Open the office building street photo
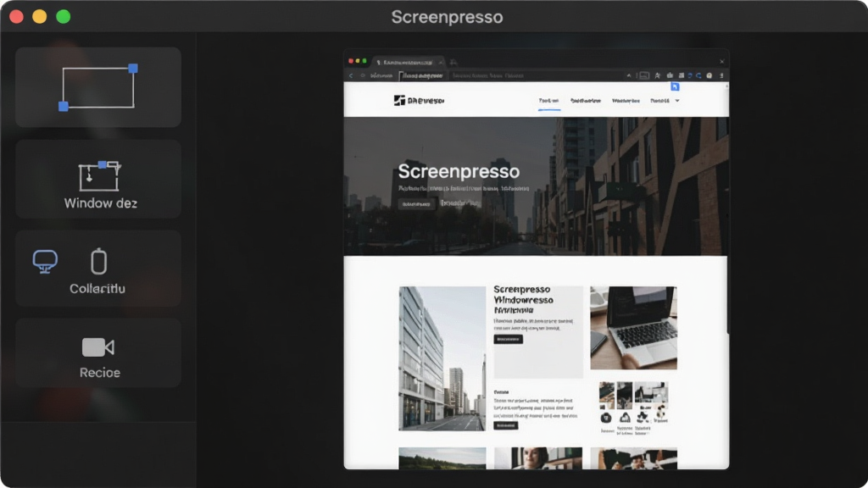 pos(442,358)
